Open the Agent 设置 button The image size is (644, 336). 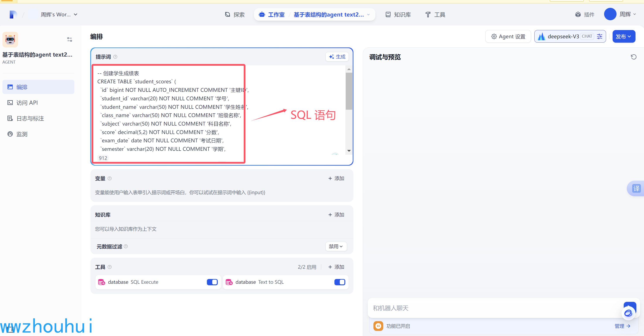(508, 36)
